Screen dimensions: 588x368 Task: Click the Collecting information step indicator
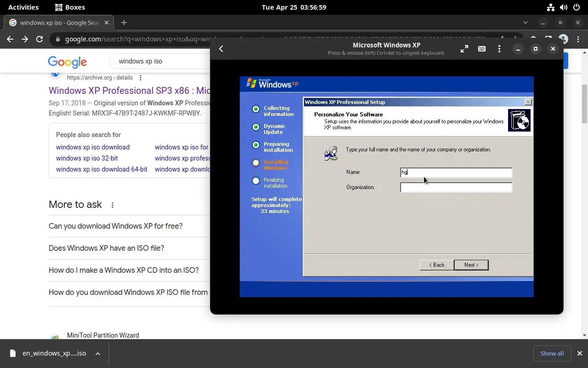click(x=256, y=109)
